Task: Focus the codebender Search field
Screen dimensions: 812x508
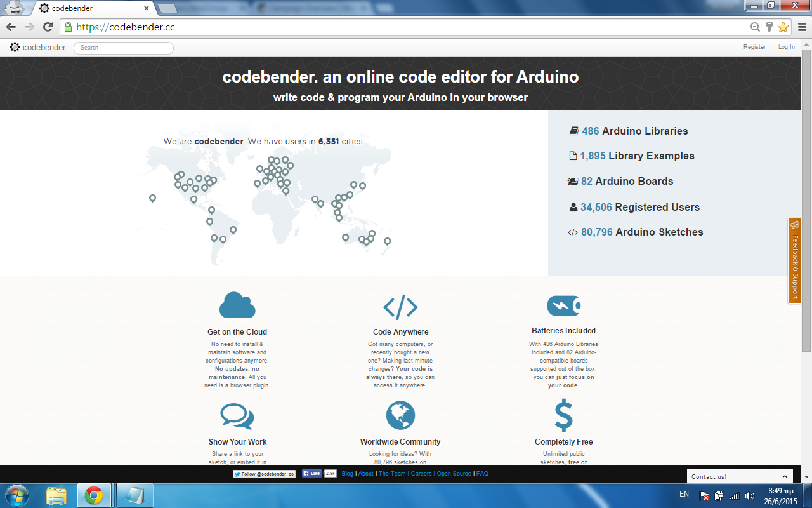Action: [x=124, y=48]
